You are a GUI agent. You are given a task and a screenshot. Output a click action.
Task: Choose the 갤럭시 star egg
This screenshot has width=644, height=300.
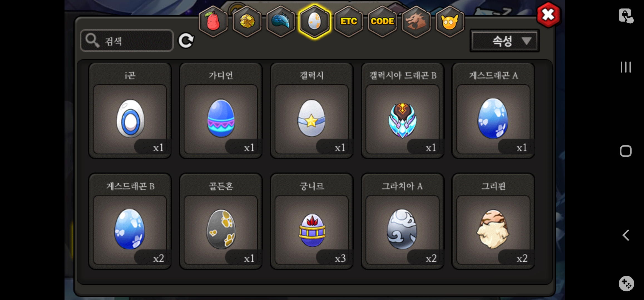312,111
